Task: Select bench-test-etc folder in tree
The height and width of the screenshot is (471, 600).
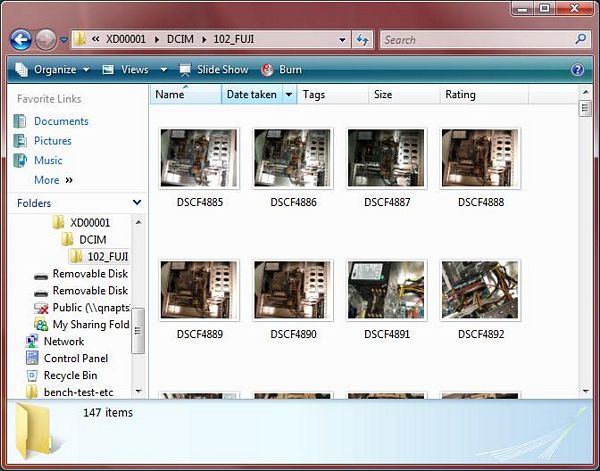Action: point(69,392)
